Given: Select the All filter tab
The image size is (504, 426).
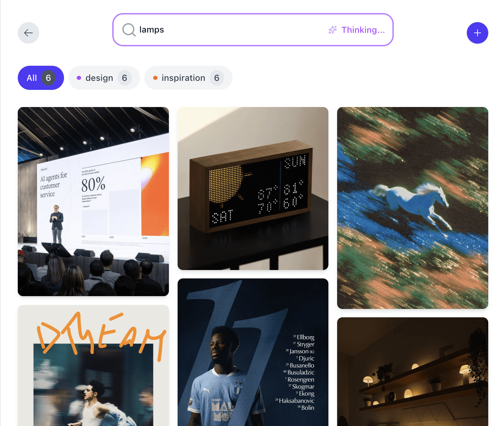Looking at the screenshot, I should (x=41, y=78).
